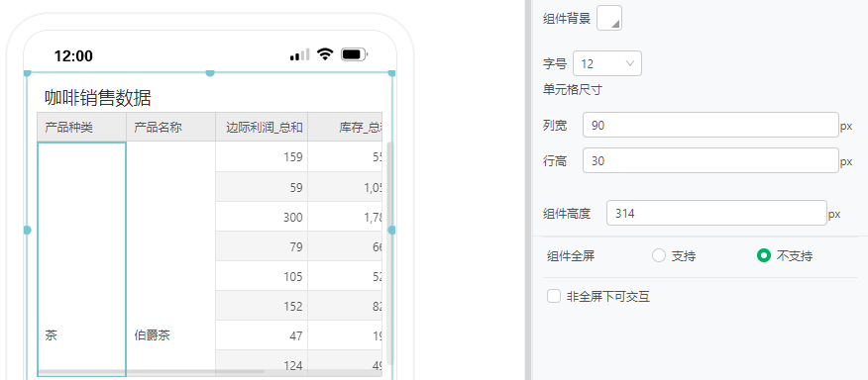Click the table's vertical scrollbar

(x=389, y=252)
